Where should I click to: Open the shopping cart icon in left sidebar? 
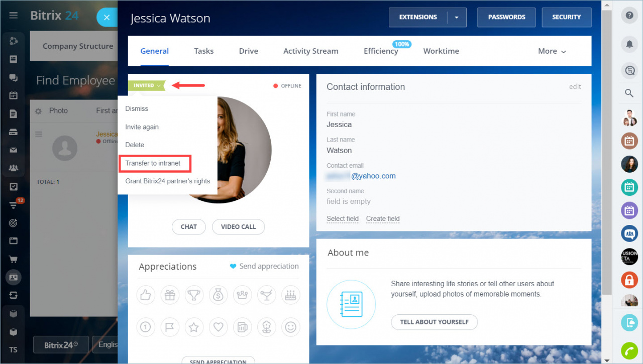point(14,259)
